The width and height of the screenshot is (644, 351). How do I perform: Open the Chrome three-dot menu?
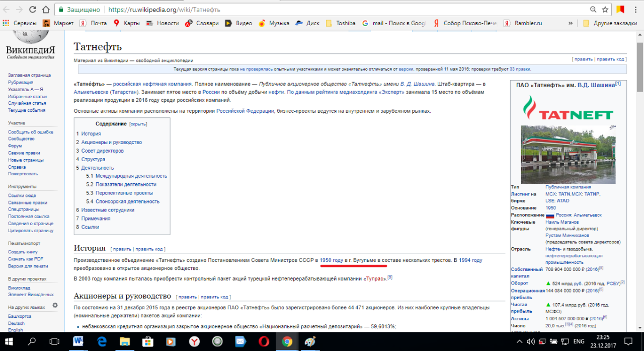[x=635, y=10]
